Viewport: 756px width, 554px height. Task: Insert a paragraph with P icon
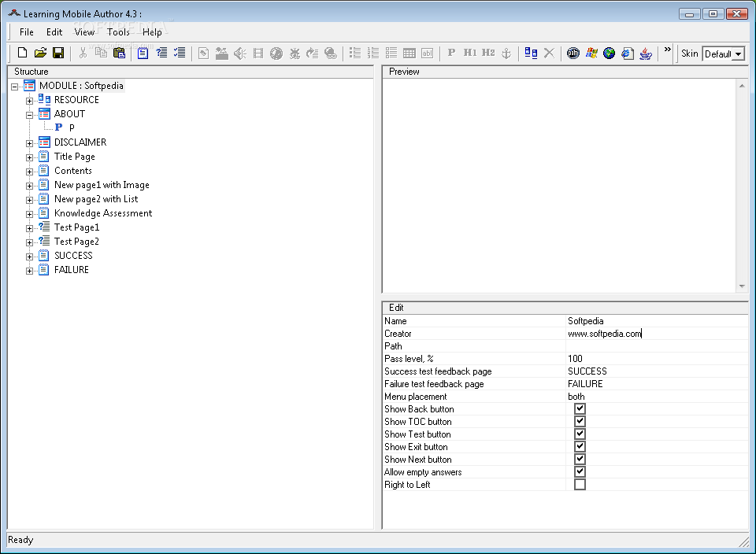(451, 53)
